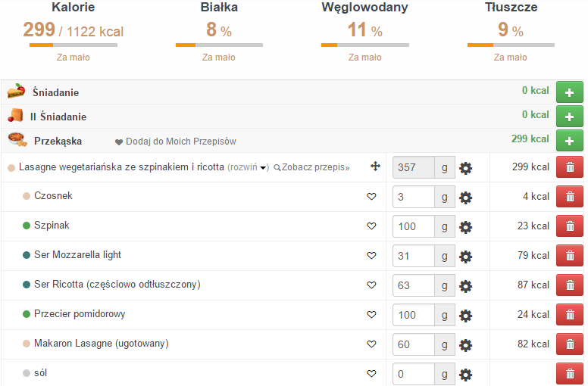Viewport: 588px width, 386px height.
Task: Delete the Makaron Lasagne ingredient
Action: (x=569, y=344)
